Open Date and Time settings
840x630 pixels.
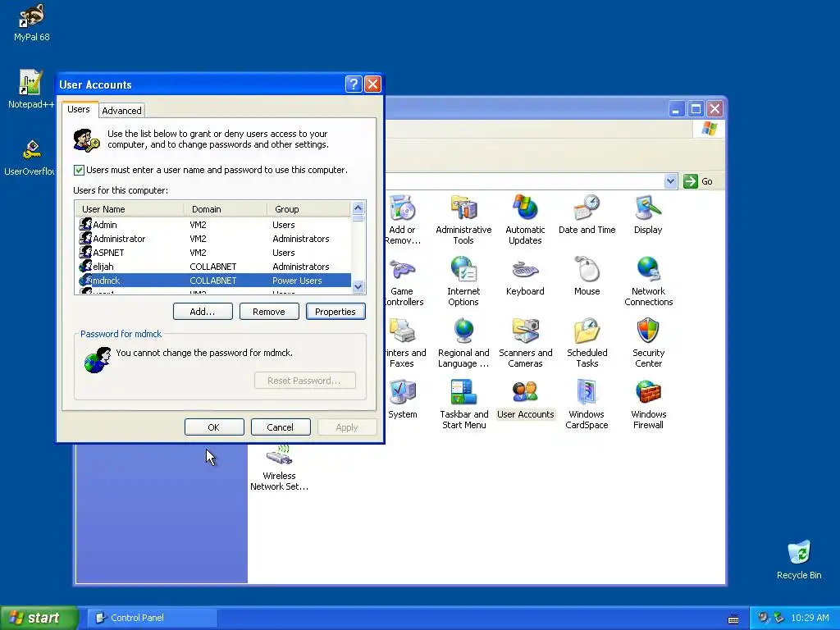pos(587,215)
